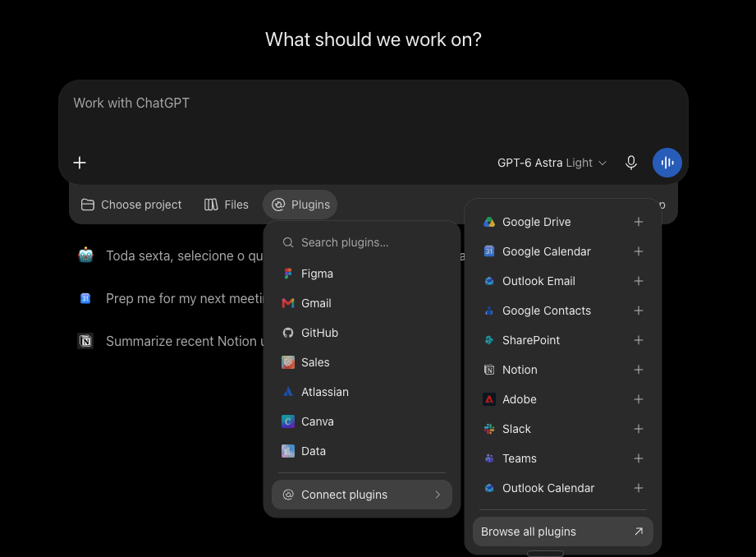Select the Gmail plugin
Viewport: 756px width, 557px height.
point(362,303)
